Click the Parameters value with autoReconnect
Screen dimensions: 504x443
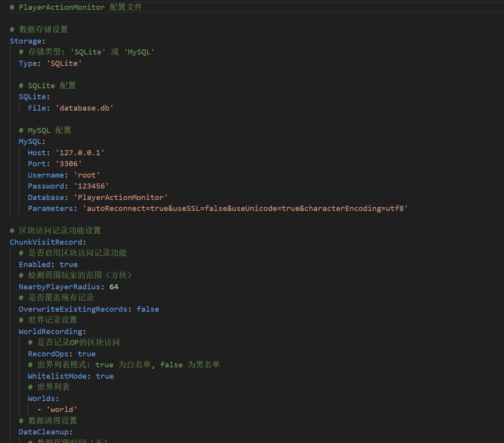[245, 208]
